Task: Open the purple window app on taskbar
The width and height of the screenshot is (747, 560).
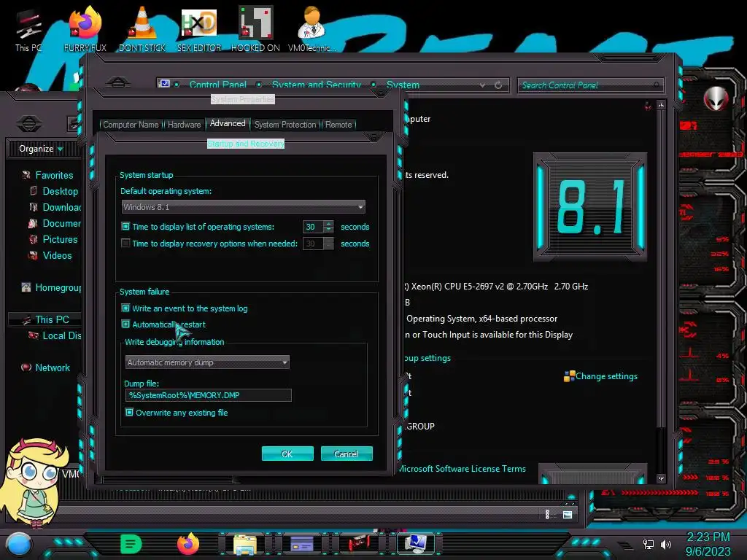Action: tap(302, 544)
